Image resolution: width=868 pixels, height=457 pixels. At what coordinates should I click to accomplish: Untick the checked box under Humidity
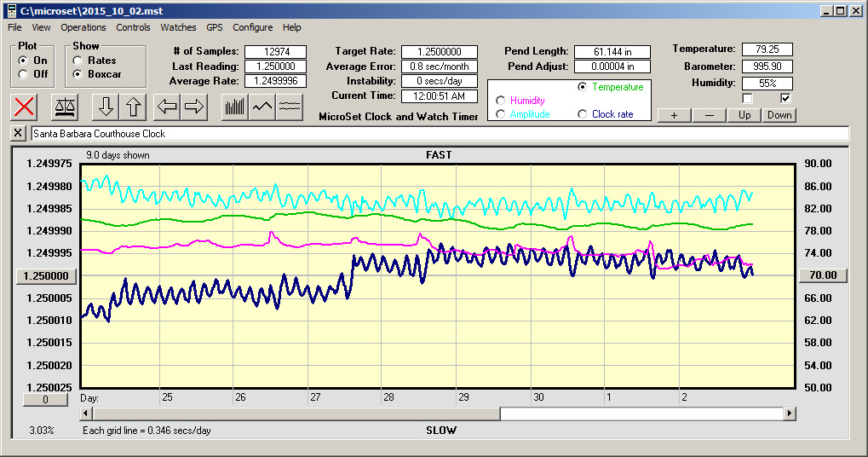785,98
